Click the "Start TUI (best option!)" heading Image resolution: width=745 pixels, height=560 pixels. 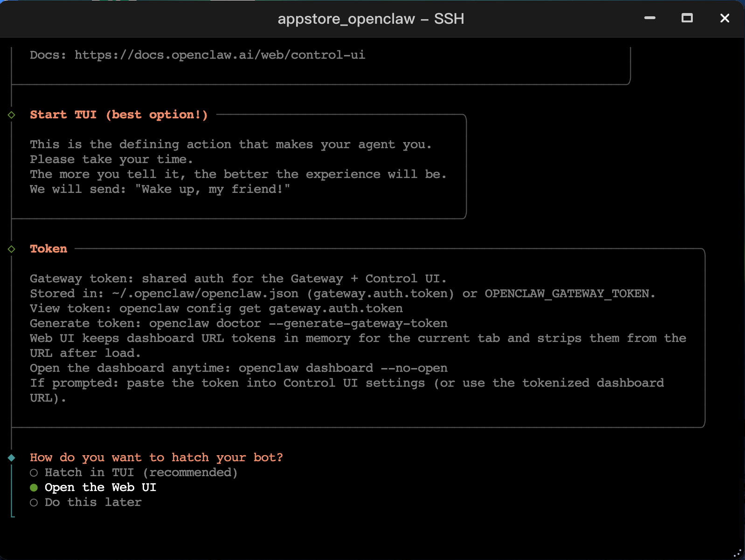119,115
